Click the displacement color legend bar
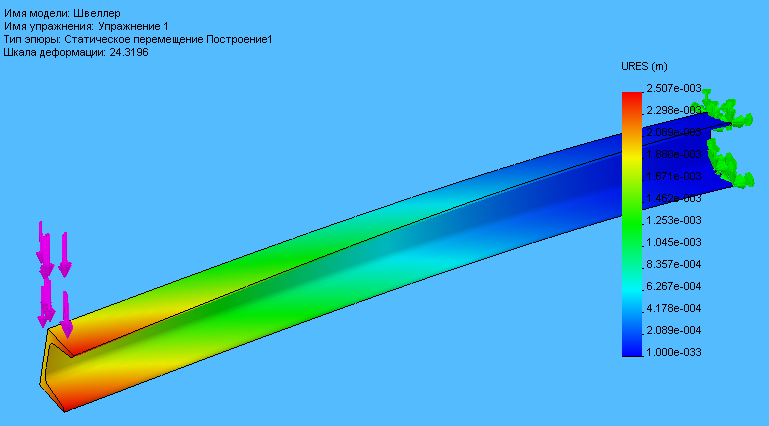This screenshot has height=426, width=769. 632,224
